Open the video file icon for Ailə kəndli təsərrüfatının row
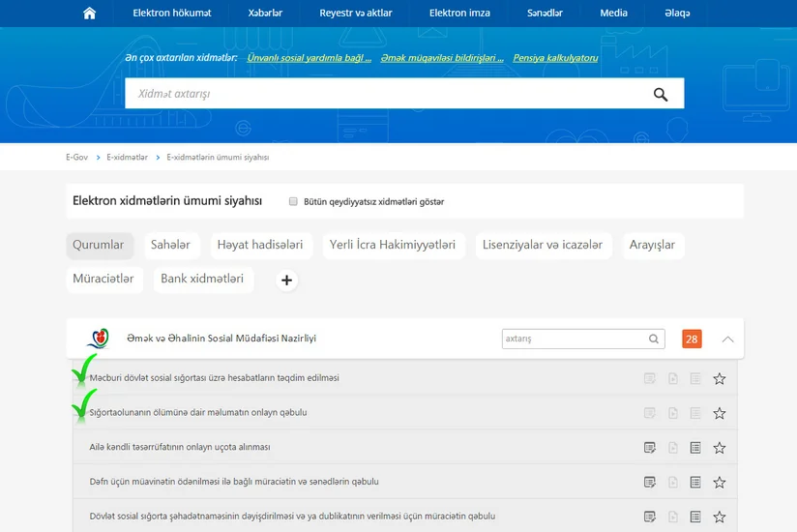The height and width of the screenshot is (532, 797). (673, 448)
